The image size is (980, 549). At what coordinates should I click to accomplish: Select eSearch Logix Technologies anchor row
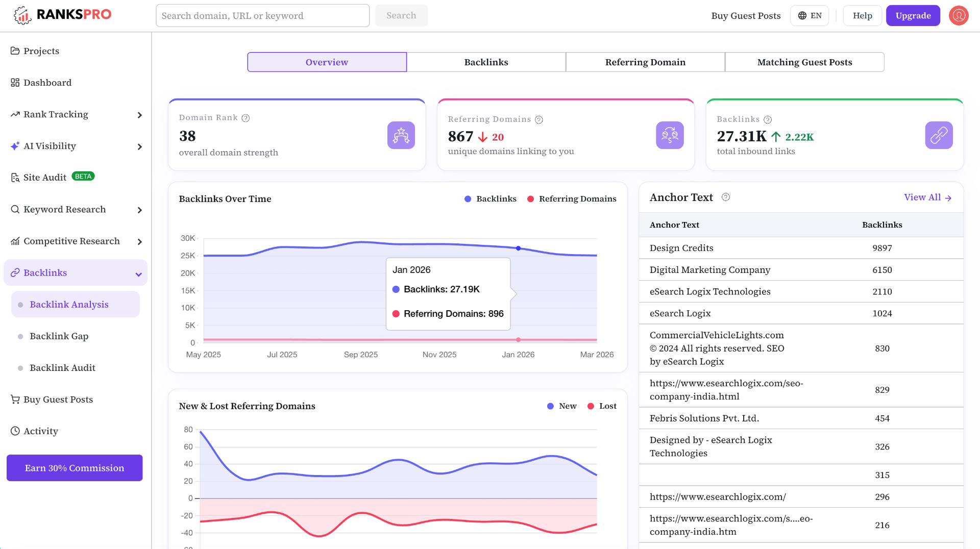801,292
